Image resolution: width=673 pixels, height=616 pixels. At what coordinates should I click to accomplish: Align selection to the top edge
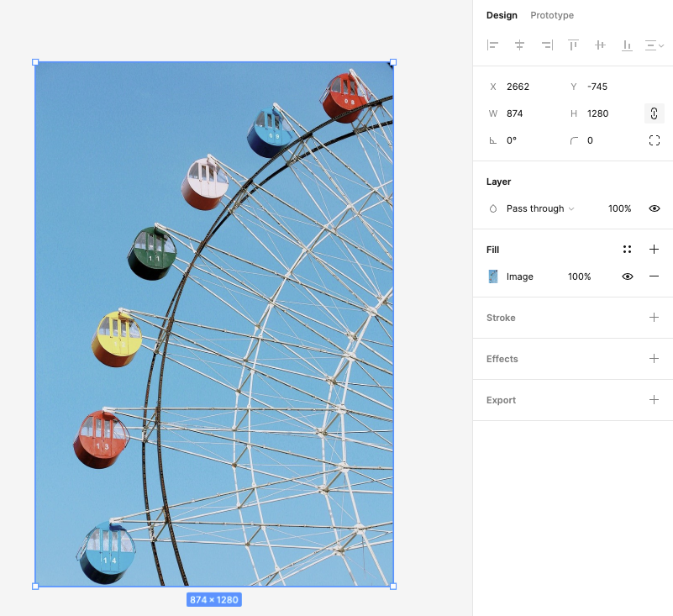pyautogui.click(x=573, y=45)
